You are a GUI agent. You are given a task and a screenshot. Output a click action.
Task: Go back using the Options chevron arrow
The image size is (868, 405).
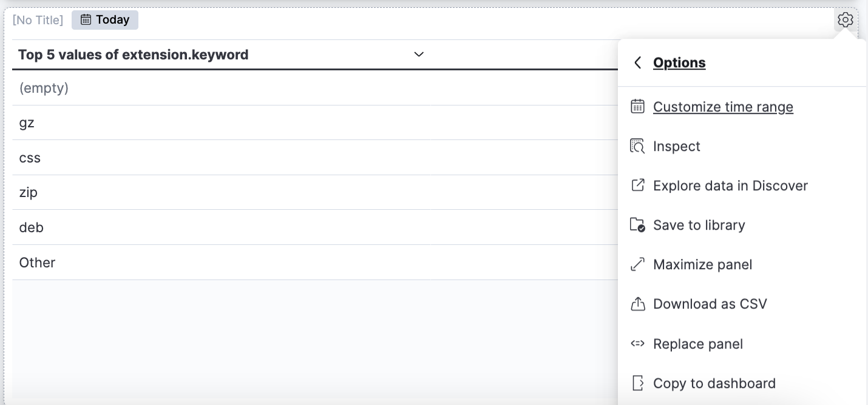point(637,62)
